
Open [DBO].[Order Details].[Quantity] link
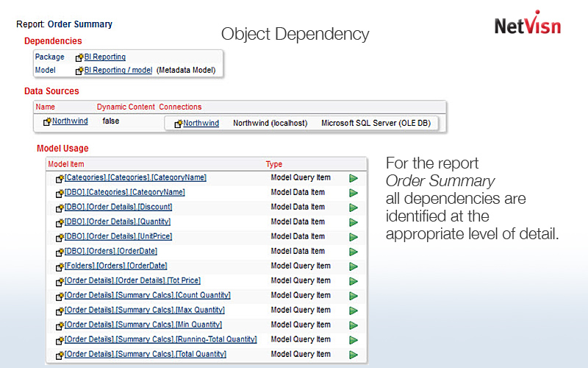click(x=118, y=222)
